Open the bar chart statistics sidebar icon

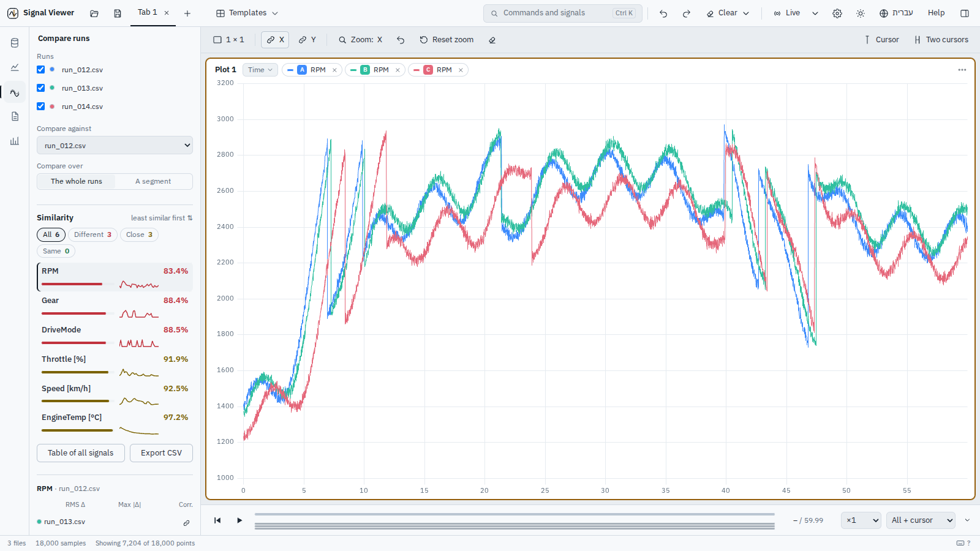[x=15, y=141]
